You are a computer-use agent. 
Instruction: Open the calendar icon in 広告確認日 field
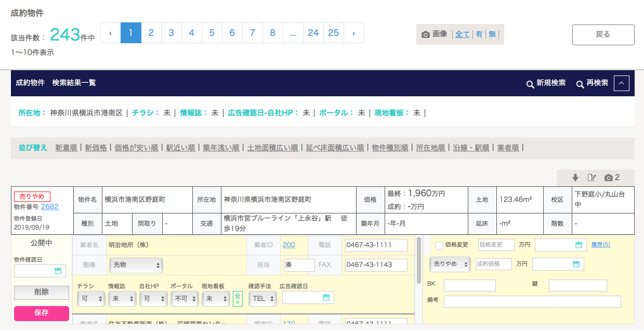326,298
